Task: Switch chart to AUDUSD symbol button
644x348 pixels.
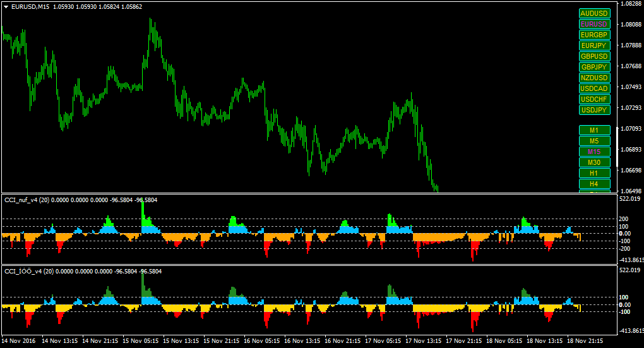Action: click(x=594, y=13)
